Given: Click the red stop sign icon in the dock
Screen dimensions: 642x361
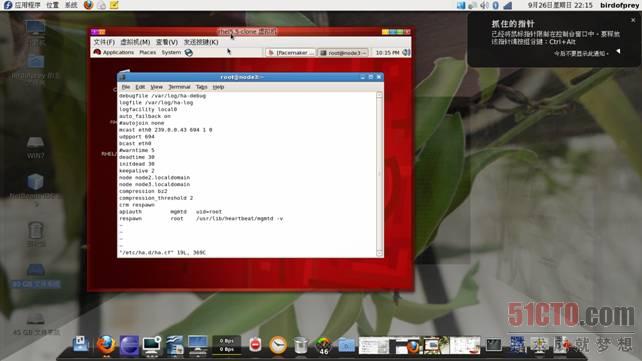Looking at the screenshot, I should [x=255, y=345].
